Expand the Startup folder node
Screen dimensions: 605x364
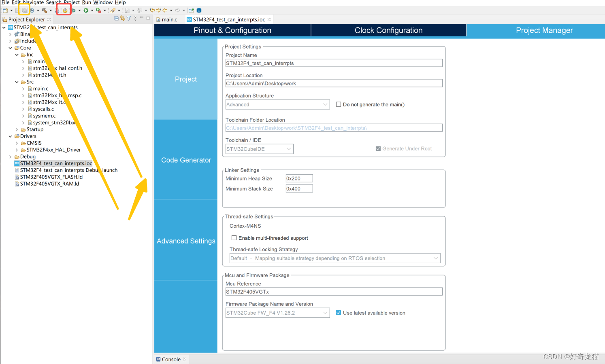[x=17, y=129]
